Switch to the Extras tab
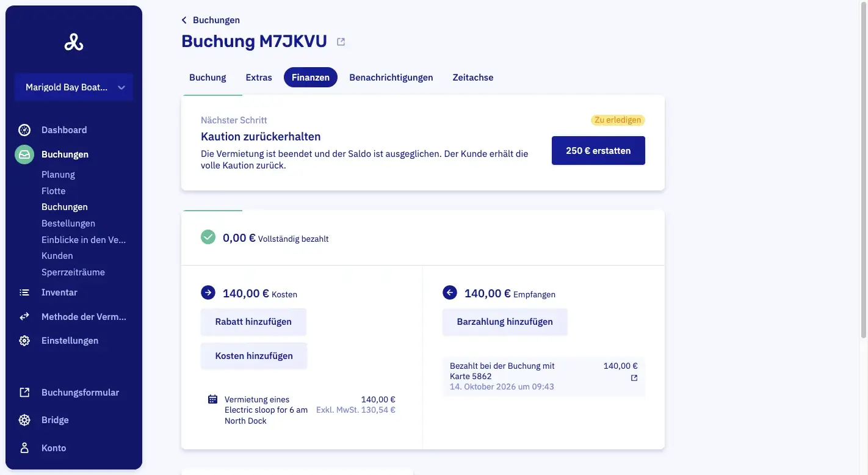The image size is (868, 475). 259,78
